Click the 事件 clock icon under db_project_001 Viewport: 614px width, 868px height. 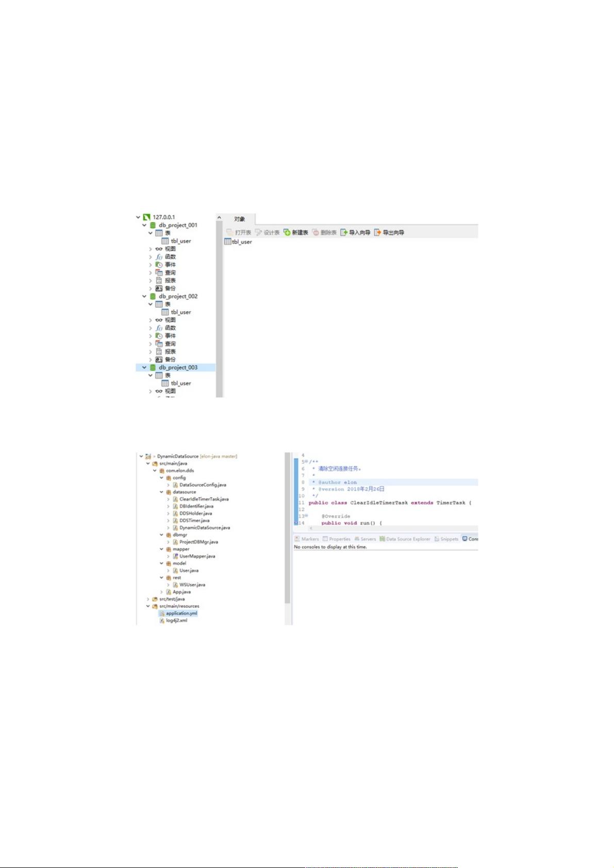click(159, 265)
